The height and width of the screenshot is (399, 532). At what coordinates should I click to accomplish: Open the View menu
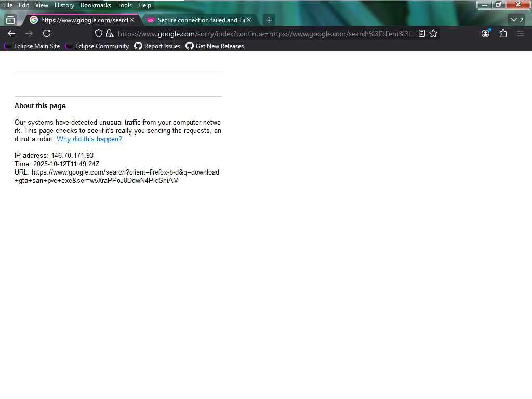tap(42, 5)
